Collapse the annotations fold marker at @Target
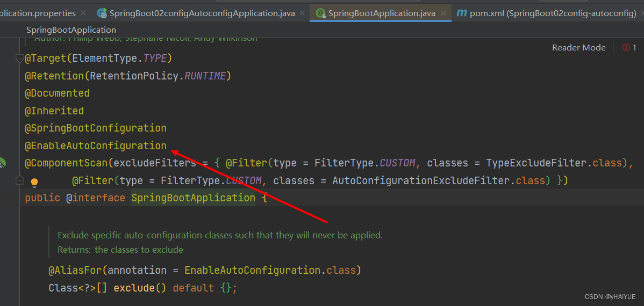The image size is (644, 306). click(19, 59)
